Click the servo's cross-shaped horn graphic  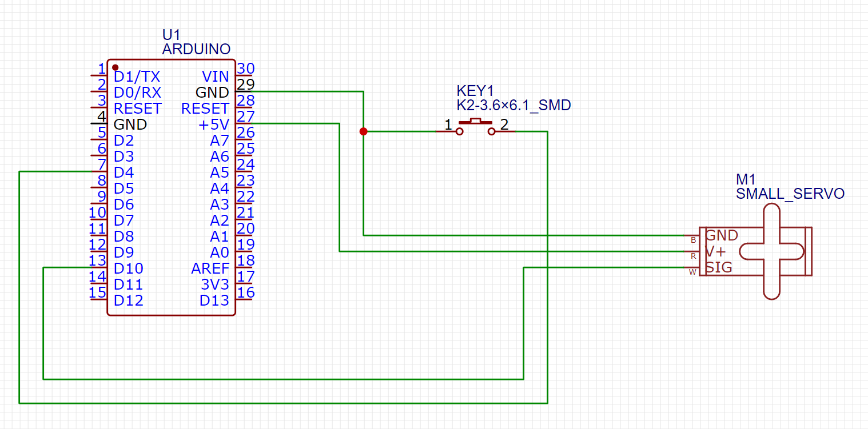pos(771,251)
